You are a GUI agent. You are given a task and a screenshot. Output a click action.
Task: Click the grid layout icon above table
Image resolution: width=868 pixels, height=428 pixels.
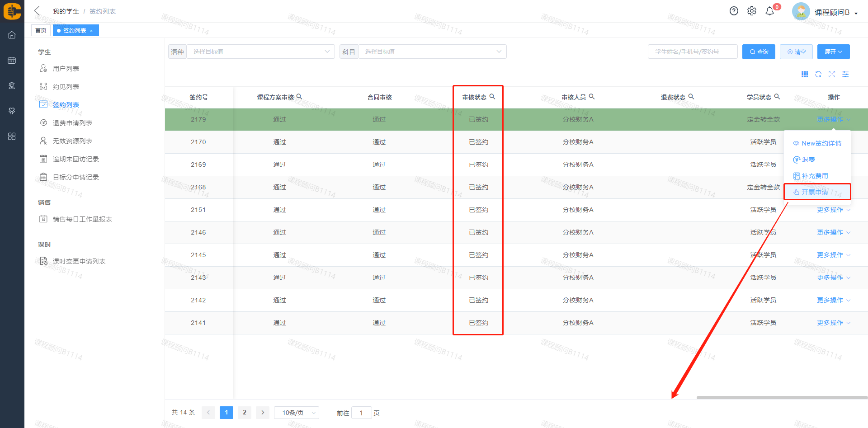click(x=805, y=75)
